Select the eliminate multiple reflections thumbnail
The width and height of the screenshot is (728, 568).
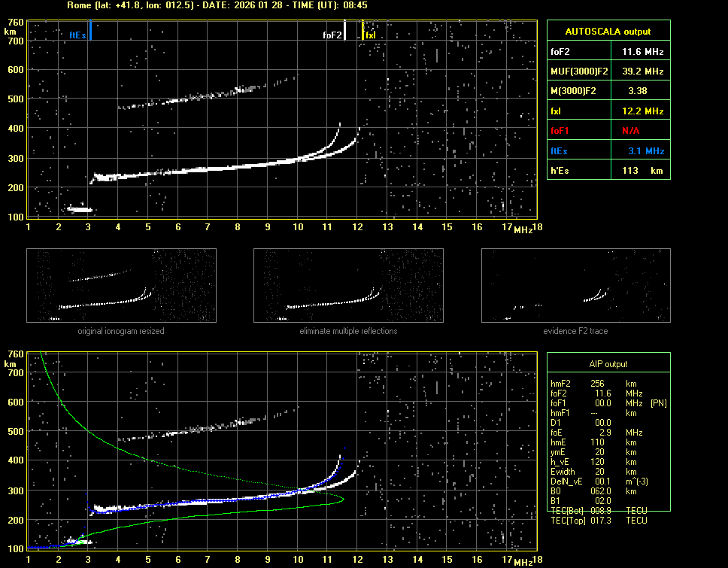pos(348,285)
